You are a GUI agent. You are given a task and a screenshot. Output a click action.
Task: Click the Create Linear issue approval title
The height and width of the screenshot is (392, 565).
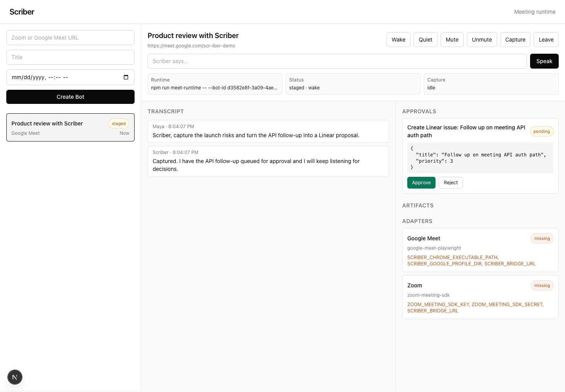466,131
